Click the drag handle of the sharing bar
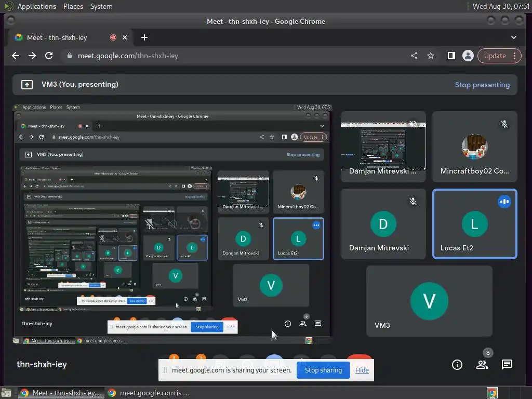532x399 pixels. 165,370
